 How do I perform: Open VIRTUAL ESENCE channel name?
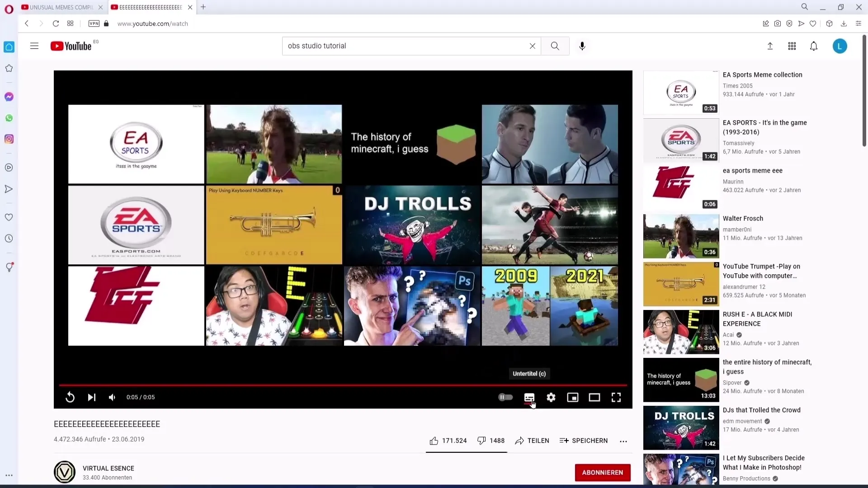coord(108,468)
